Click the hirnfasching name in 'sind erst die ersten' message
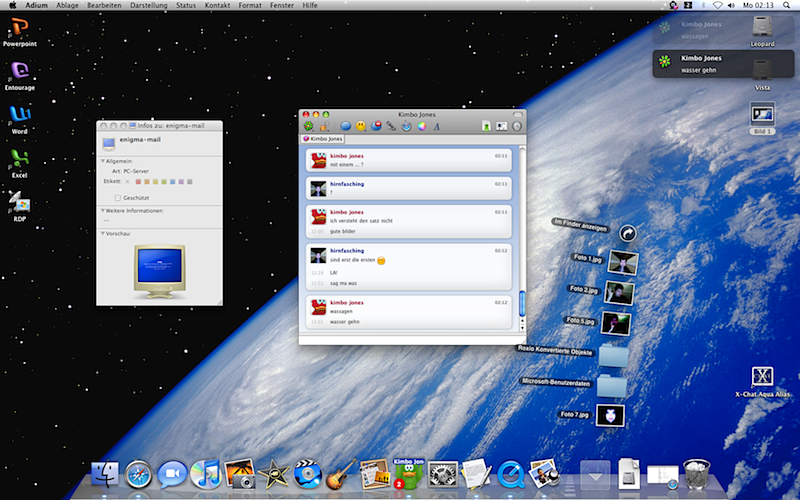This screenshot has width=800, height=500. 347,251
